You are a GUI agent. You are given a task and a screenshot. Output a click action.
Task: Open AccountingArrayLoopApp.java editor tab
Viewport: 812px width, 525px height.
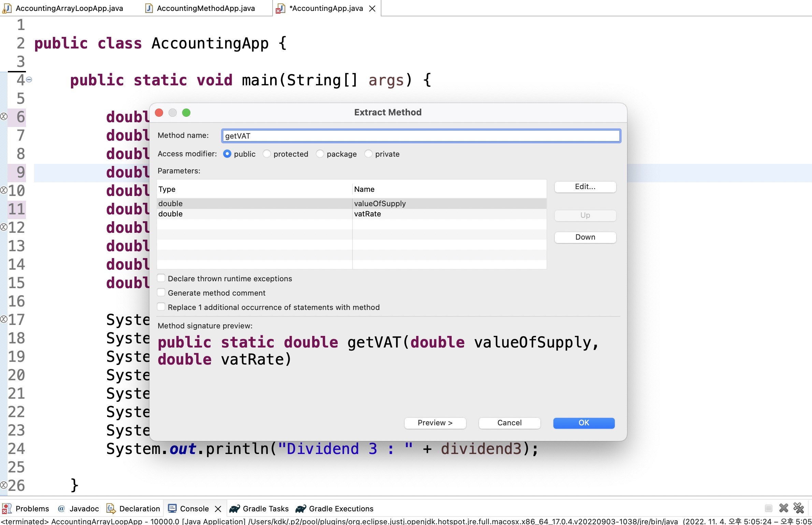(x=69, y=8)
